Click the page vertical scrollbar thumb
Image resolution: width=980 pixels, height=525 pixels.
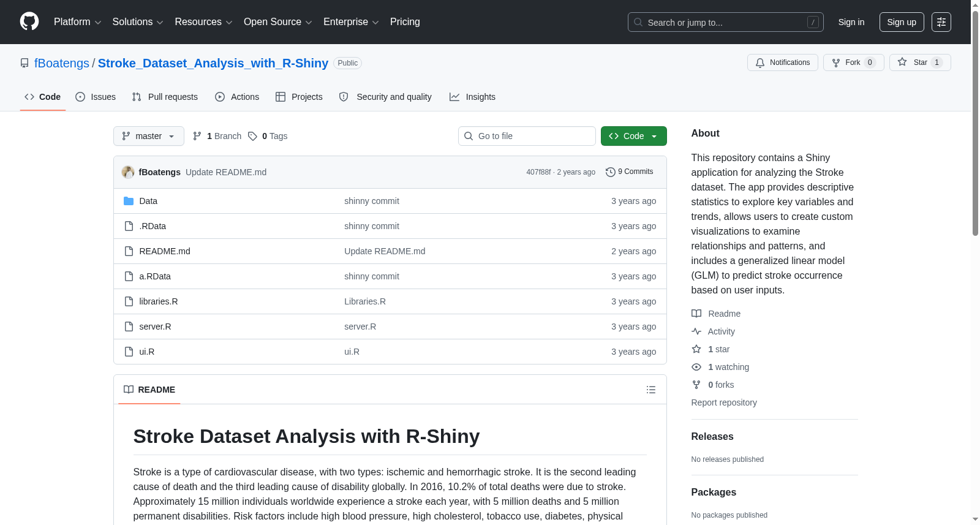[x=975, y=123]
